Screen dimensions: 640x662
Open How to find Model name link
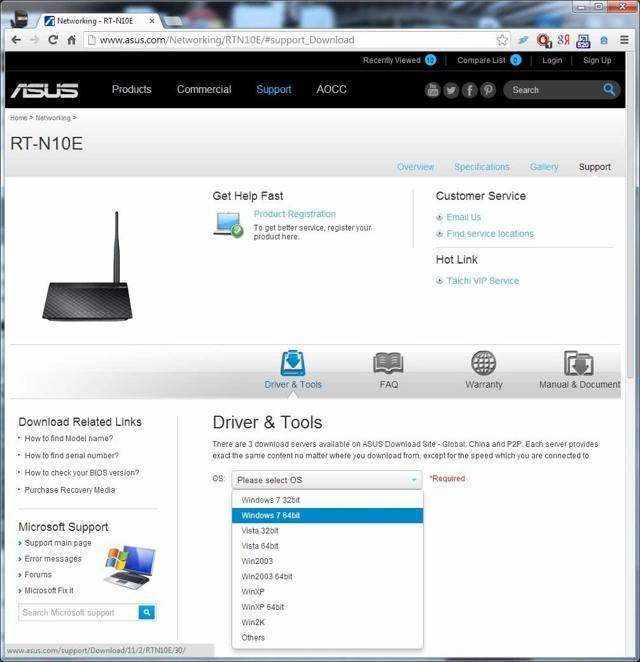(68, 438)
